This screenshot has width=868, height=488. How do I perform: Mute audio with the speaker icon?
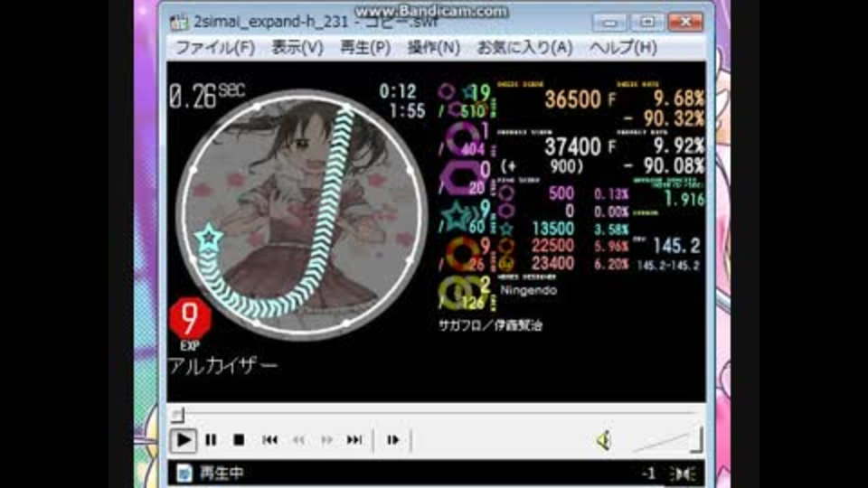pyautogui.click(x=604, y=440)
